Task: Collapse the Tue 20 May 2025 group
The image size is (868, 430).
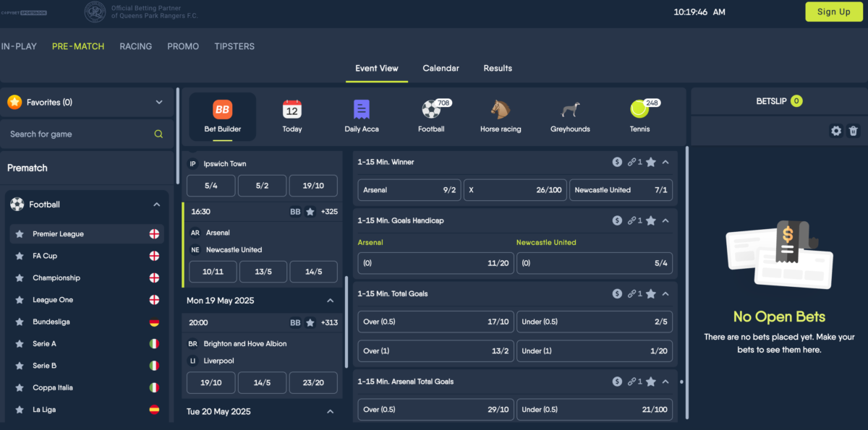Action: pyautogui.click(x=331, y=412)
